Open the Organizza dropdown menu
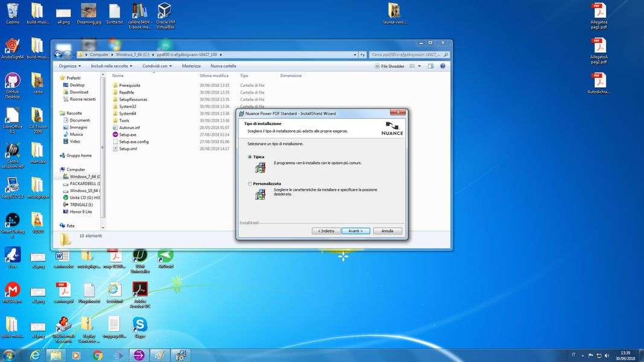The image size is (644, 362). [69, 66]
